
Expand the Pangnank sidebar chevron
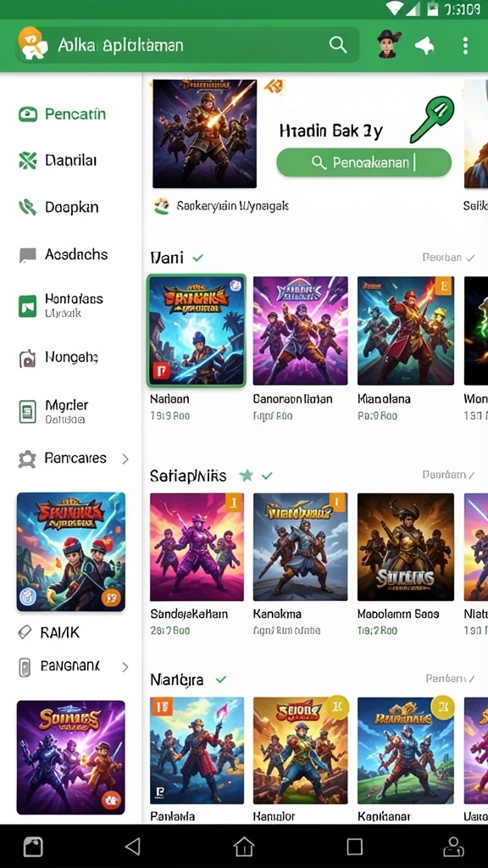pos(125,667)
